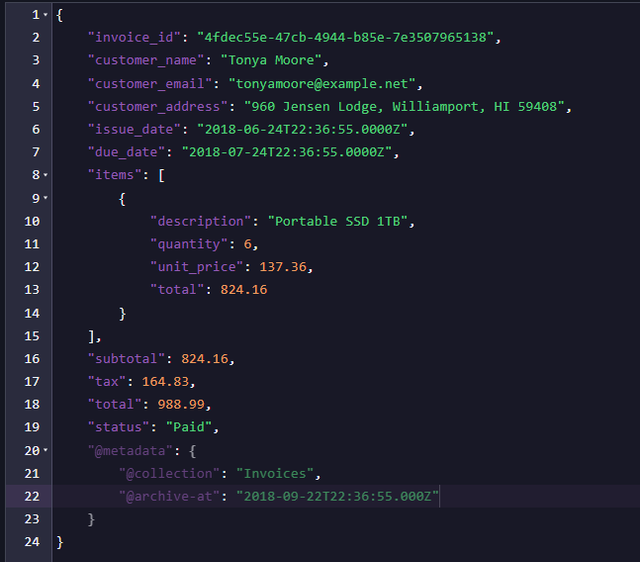Fold the item object at line 9

pyautogui.click(x=46, y=199)
